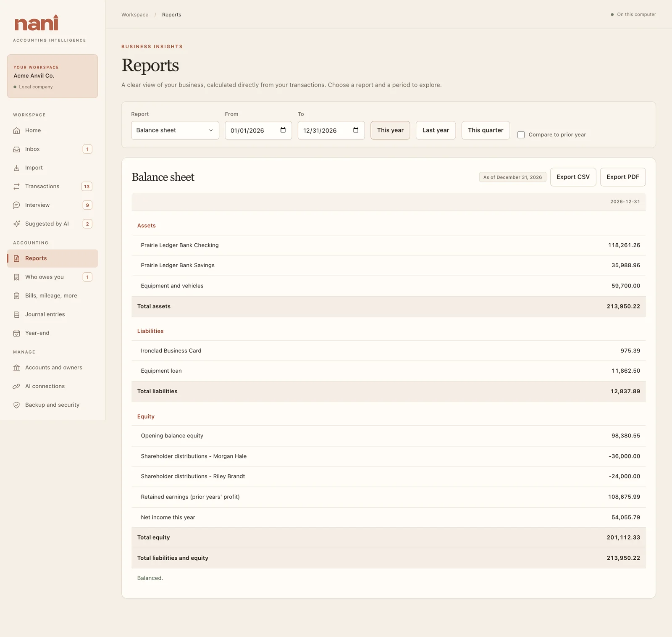The image size is (672, 637).
Task: Click the Transactions badge showing 13
Action: pyautogui.click(x=87, y=187)
